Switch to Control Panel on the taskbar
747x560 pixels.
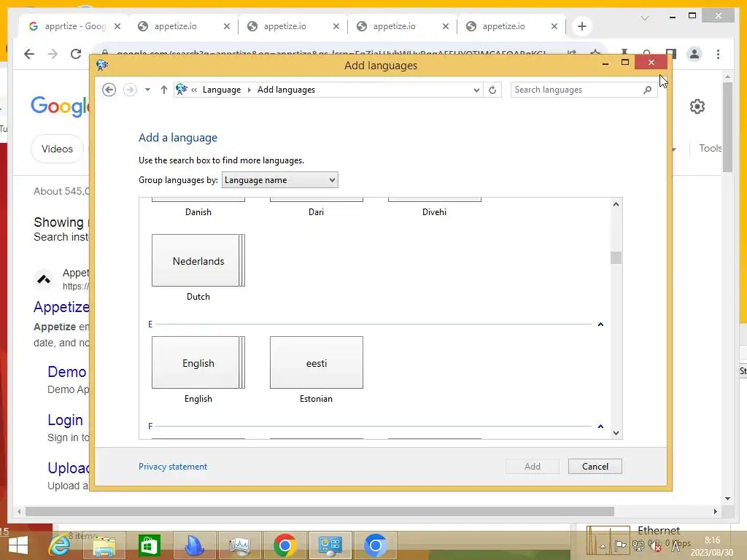[x=330, y=545]
